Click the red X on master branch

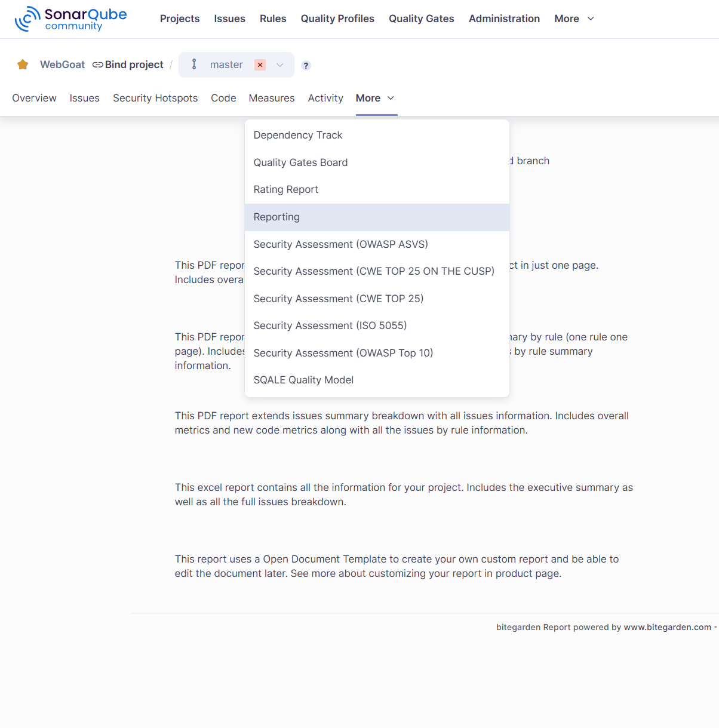pos(260,65)
